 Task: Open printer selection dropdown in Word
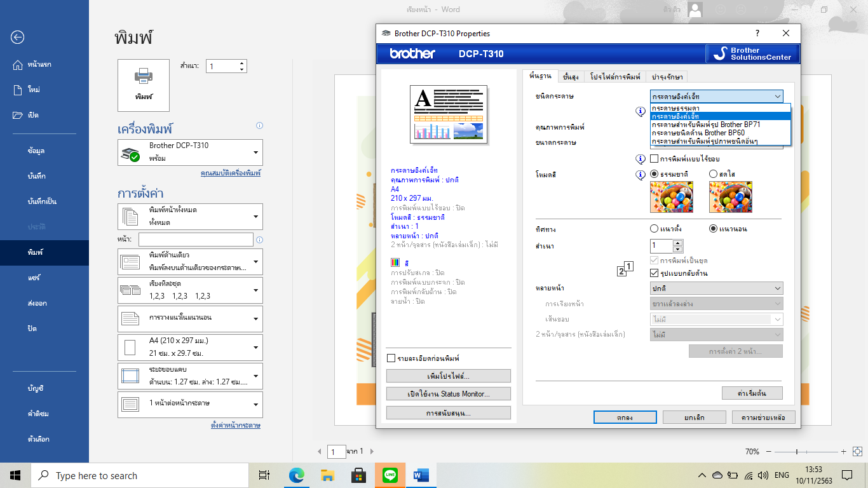(190, 153)
